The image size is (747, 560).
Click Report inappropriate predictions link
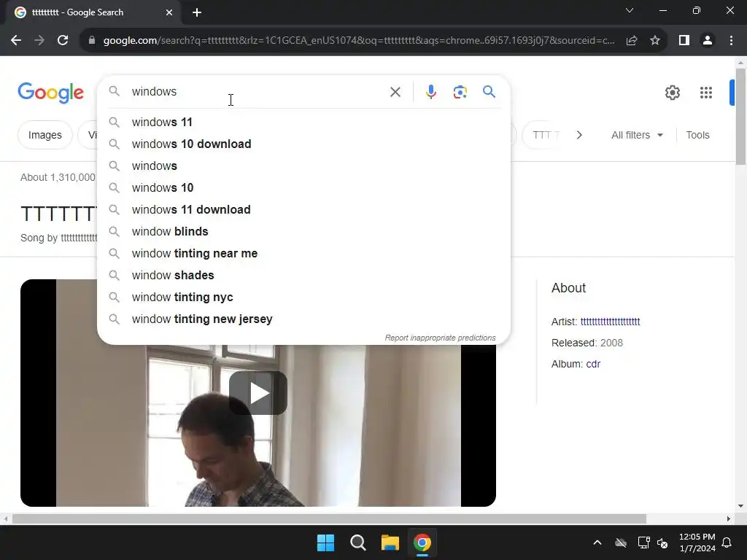[440, 338]
